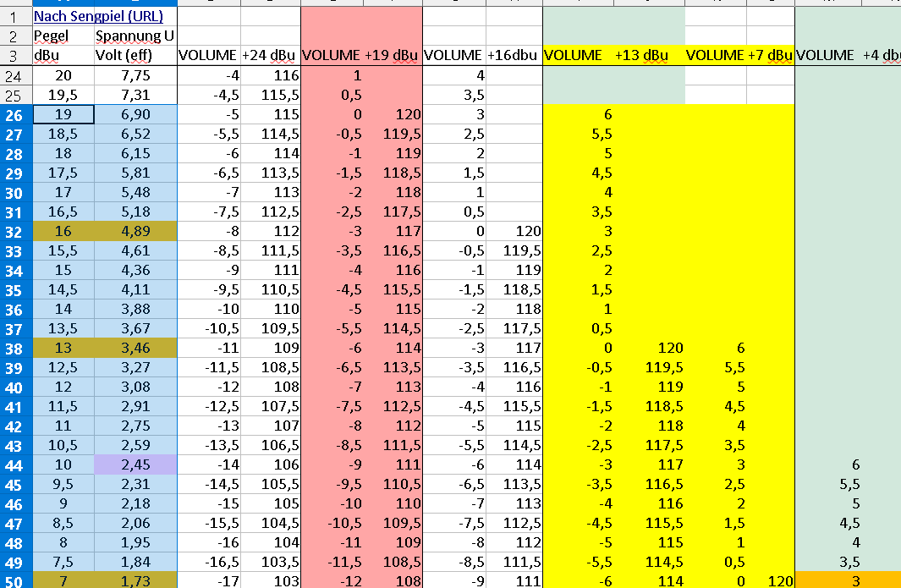Select the cell with value 6,90
Screen dimensions: 901x588
click(x=135, y=115)
